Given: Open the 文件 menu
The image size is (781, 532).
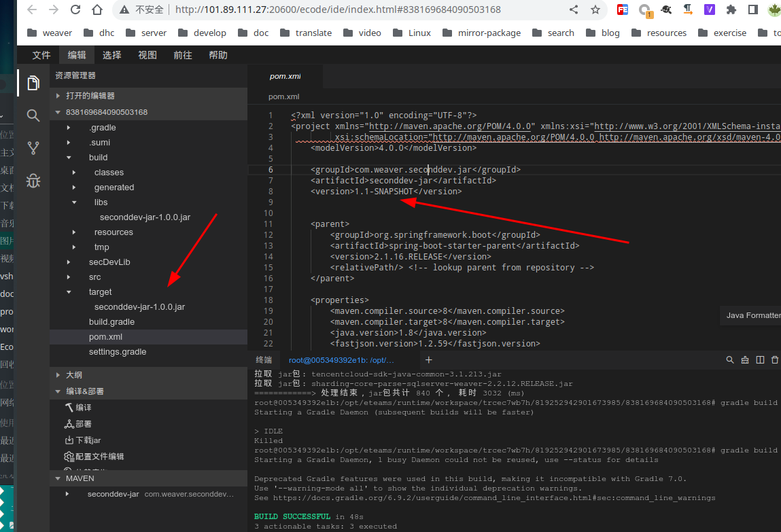Looking at the screenshot, I should (41, 55).
